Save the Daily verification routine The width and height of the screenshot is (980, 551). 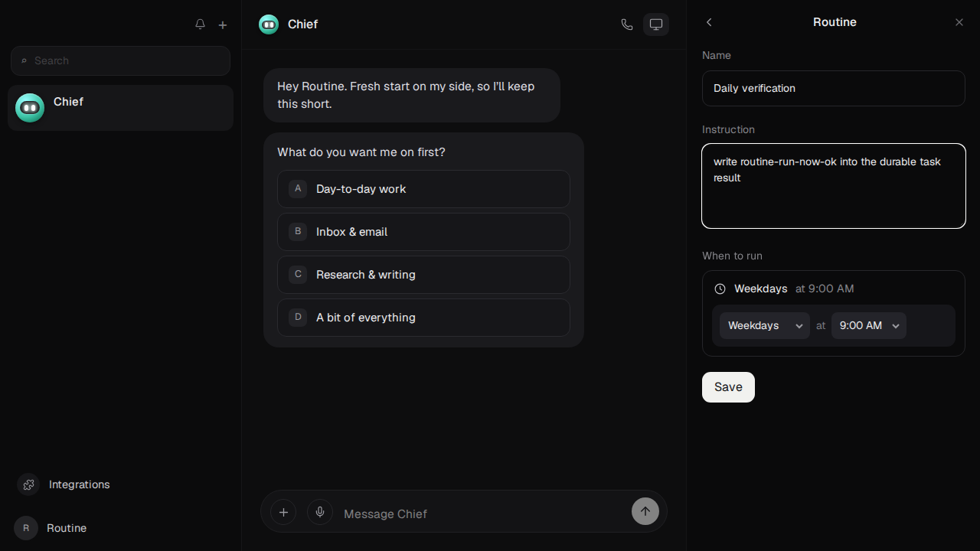(x=728, y=387)
